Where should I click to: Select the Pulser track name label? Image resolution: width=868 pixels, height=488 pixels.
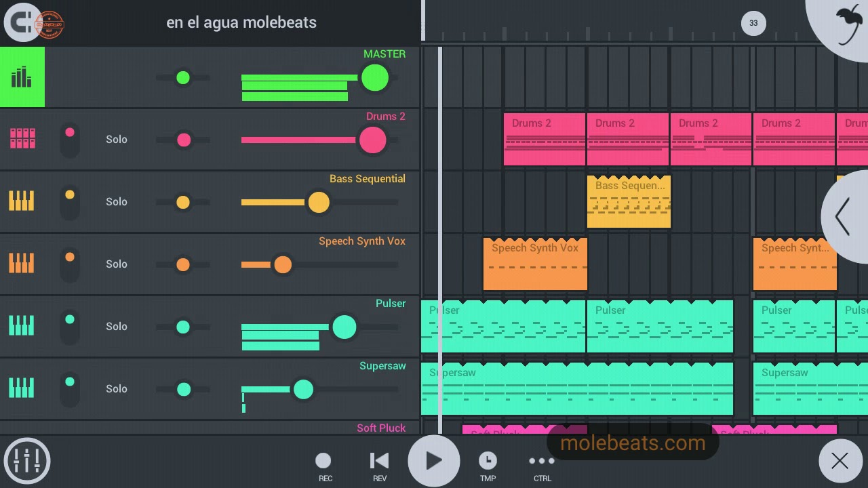[391, 304]
